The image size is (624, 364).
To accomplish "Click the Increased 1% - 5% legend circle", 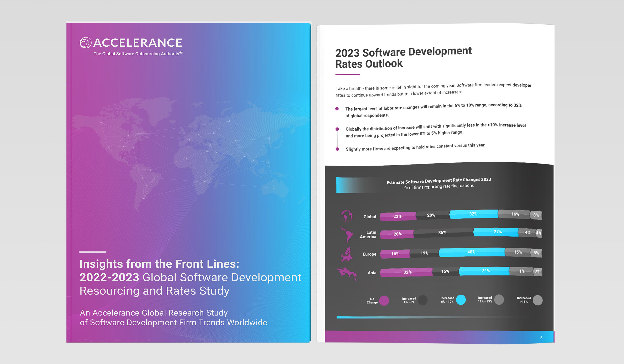I will click(x=423, y=300).
